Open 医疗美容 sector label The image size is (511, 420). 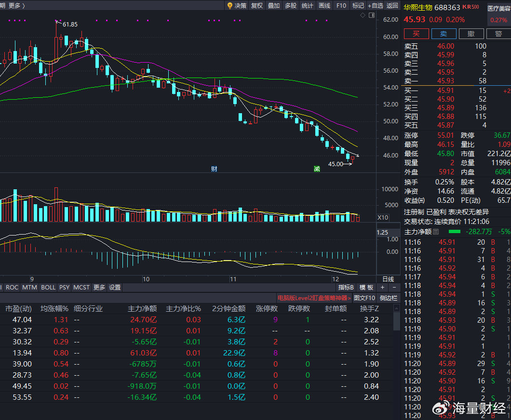click(498, 9)
